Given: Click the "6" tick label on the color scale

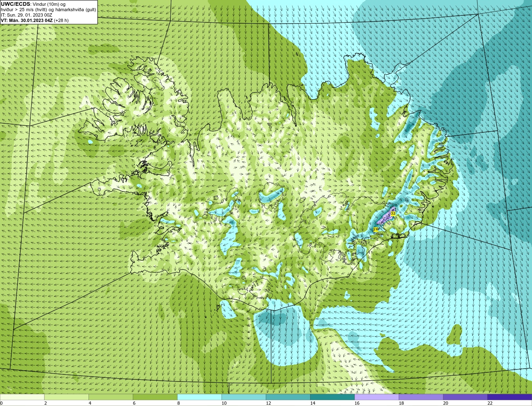Looking at the screenshot, I should coord(134,403).
